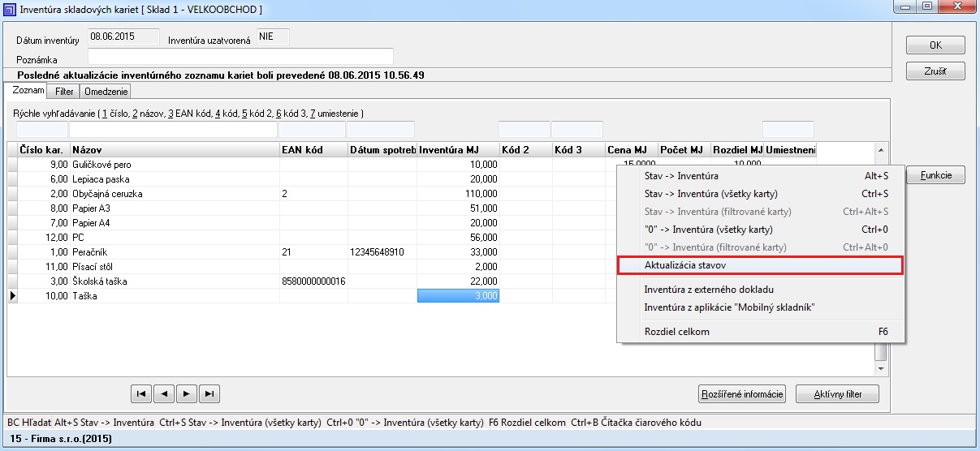The width and height of the screenshot is (980, 451).
Task: Select the 'PC' row name cell
Action: point(175,238)
